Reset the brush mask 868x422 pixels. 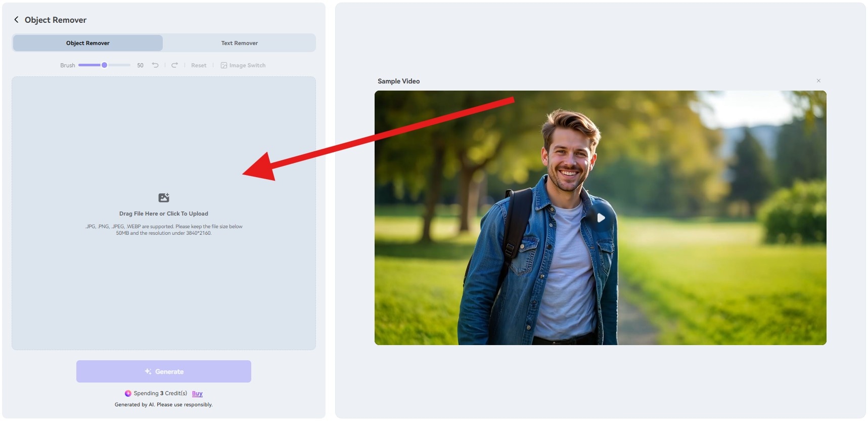click(x=199, y=65)
